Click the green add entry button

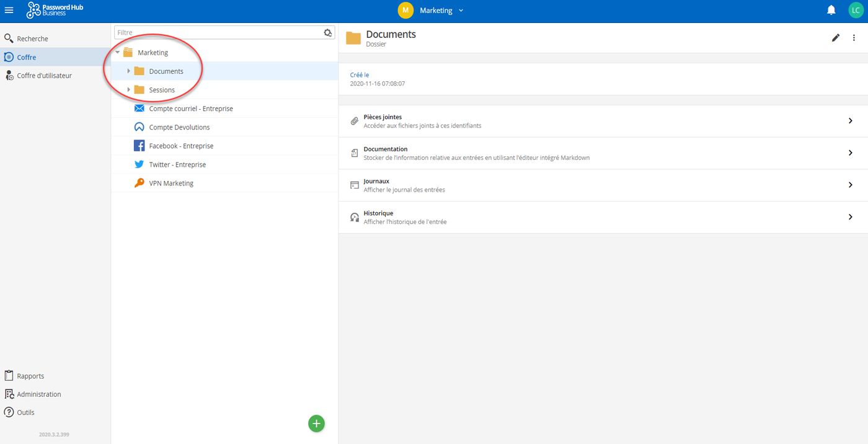(x=316, y=424)
